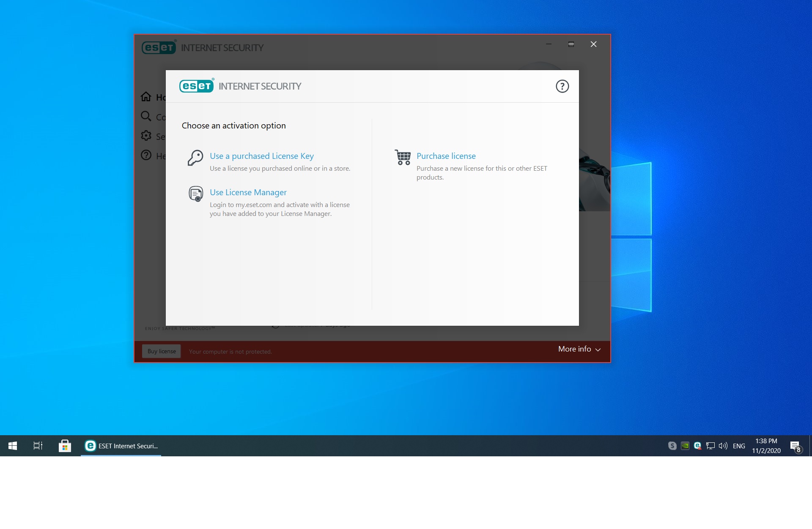Click 'Your computer is not protected.' message
Screen dimensions: 812x529
point(230,352)
